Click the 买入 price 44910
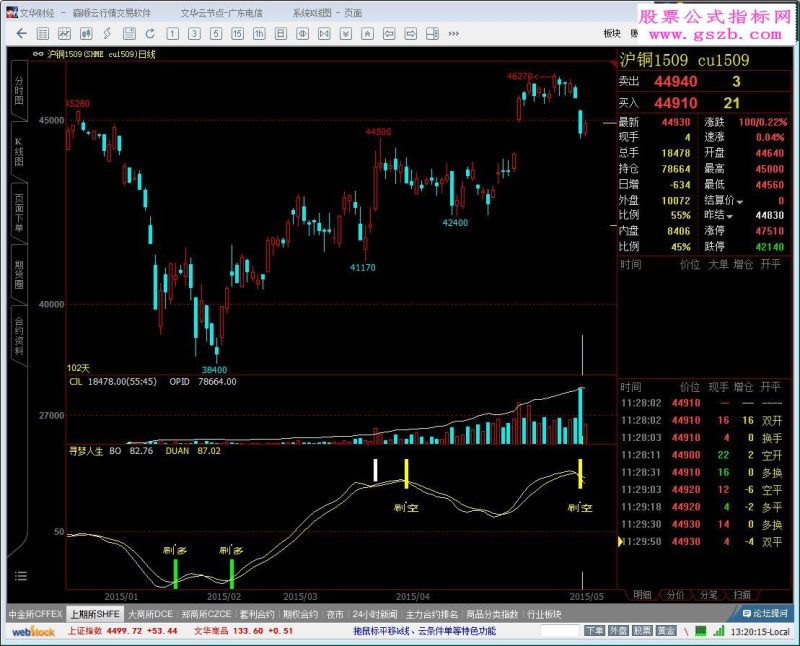Screen dimensions: 800x646 tap(676, 104)
